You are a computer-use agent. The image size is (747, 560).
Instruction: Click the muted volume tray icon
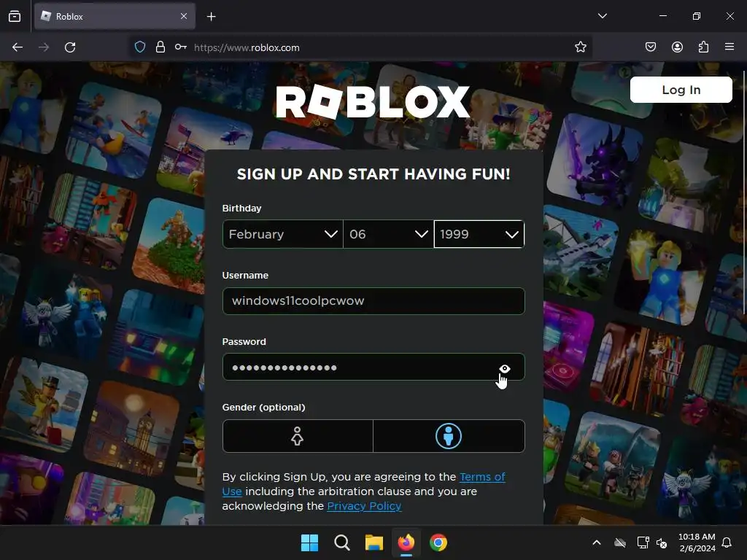(x=662, y=542)
